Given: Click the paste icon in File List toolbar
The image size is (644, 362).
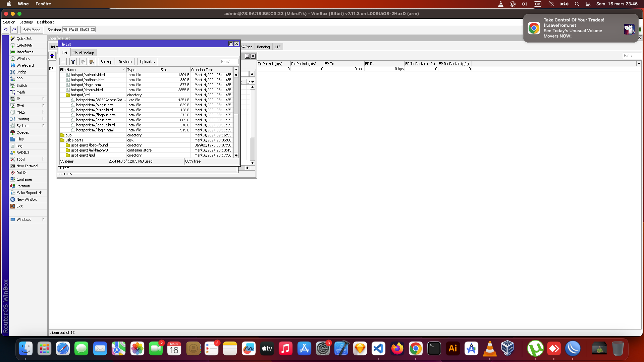Looking at the screenshot, I should (92, 62).
